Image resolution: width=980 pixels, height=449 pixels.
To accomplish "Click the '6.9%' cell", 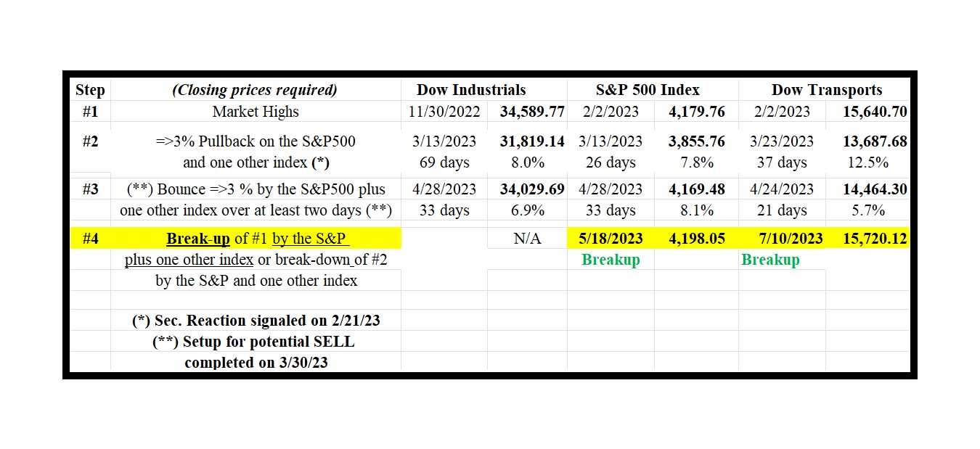I will pyautogui.click(x=527, y=210).
